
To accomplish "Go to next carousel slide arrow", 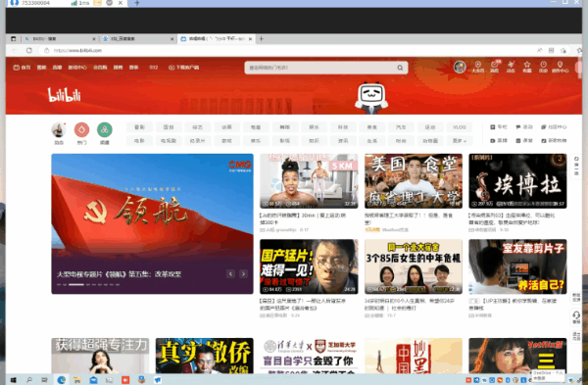I will [243, 274].
